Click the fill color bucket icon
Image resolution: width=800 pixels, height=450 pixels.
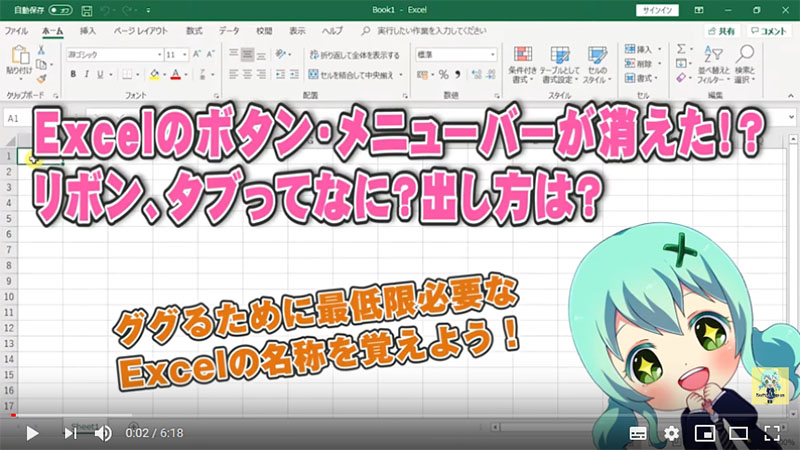tap(154, 74)
